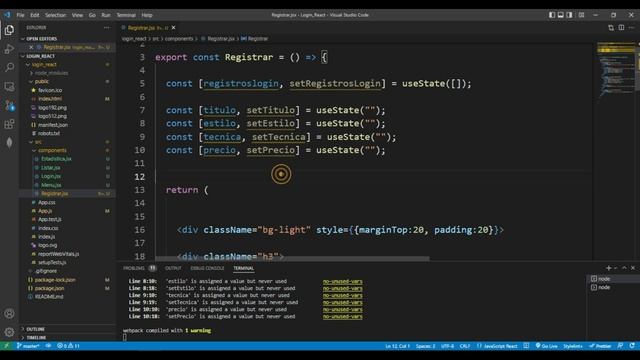Click the feedback icon in status bar
Screen dimensions: 640x360
tap(620, 346)
